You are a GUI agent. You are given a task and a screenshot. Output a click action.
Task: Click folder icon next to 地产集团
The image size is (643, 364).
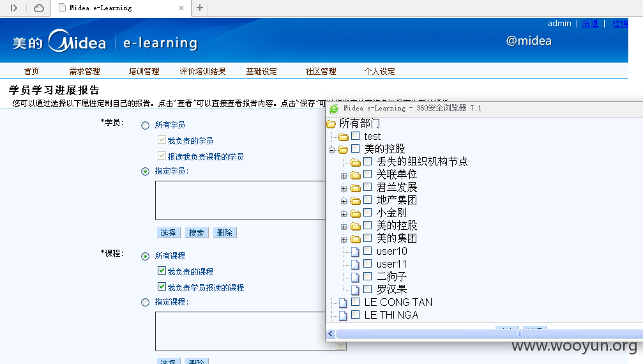point(356,201)
